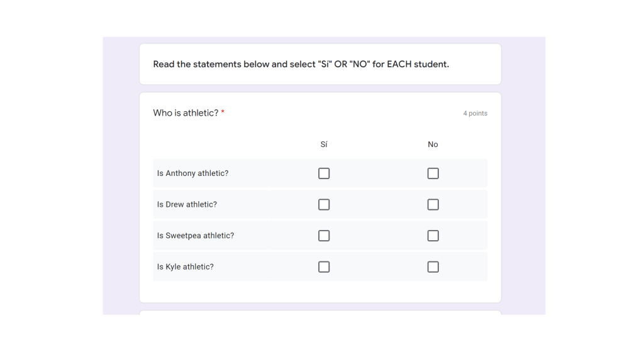644x362 pixels.
Task: Click the 'Is Kyle athletic?' row label
Action: 185,267
